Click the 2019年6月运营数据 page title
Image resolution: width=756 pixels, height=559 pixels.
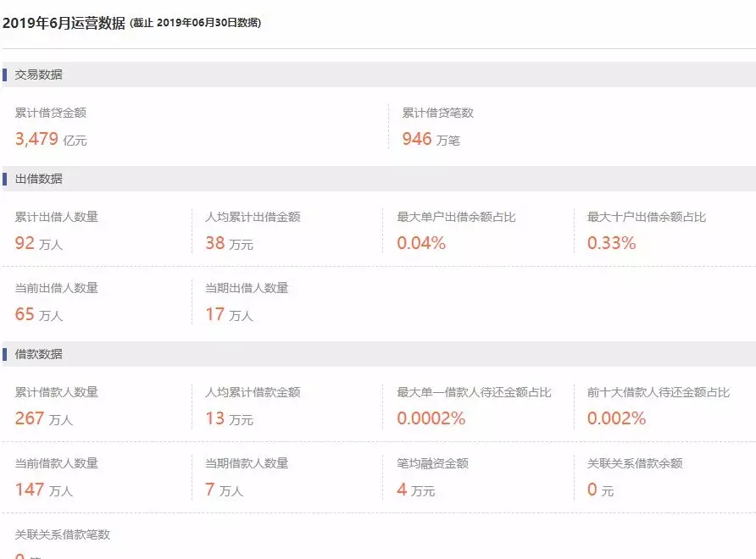[x=64, y=23]
